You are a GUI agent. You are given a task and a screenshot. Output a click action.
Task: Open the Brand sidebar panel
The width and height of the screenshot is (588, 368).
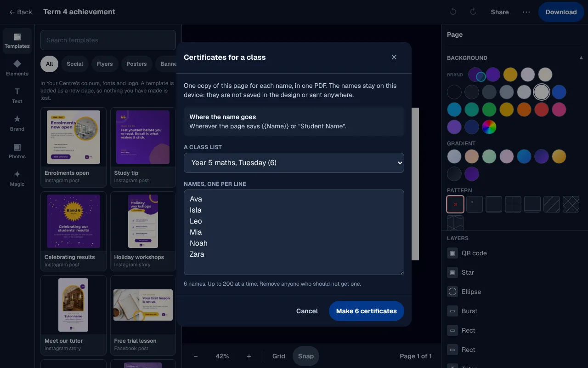17,123
